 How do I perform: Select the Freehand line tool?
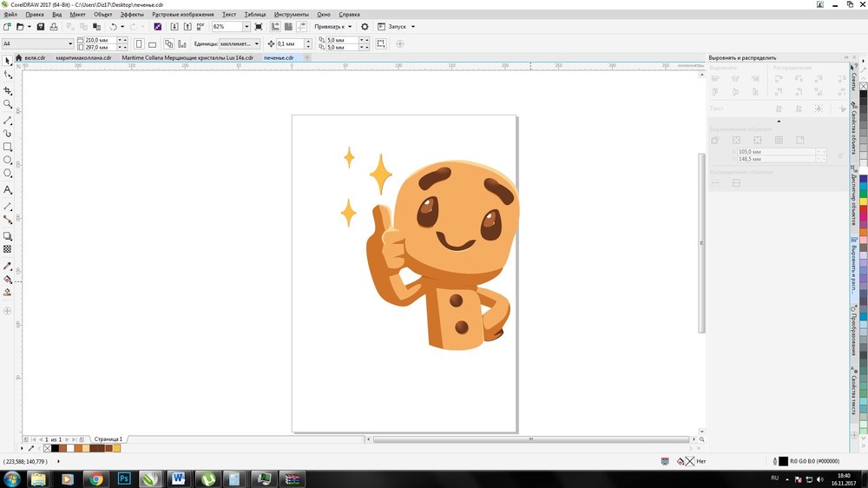click(x=7, y=120)
